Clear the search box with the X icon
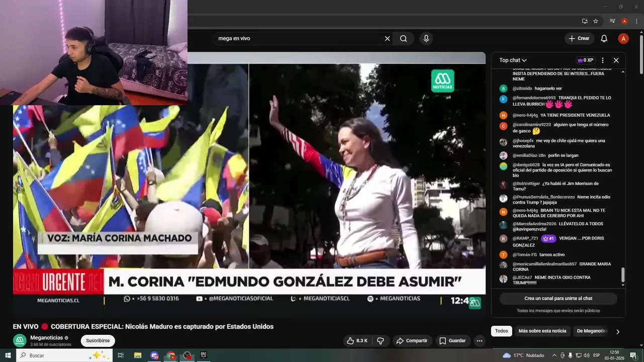644x362 pixels. click(x=387, y=39)
